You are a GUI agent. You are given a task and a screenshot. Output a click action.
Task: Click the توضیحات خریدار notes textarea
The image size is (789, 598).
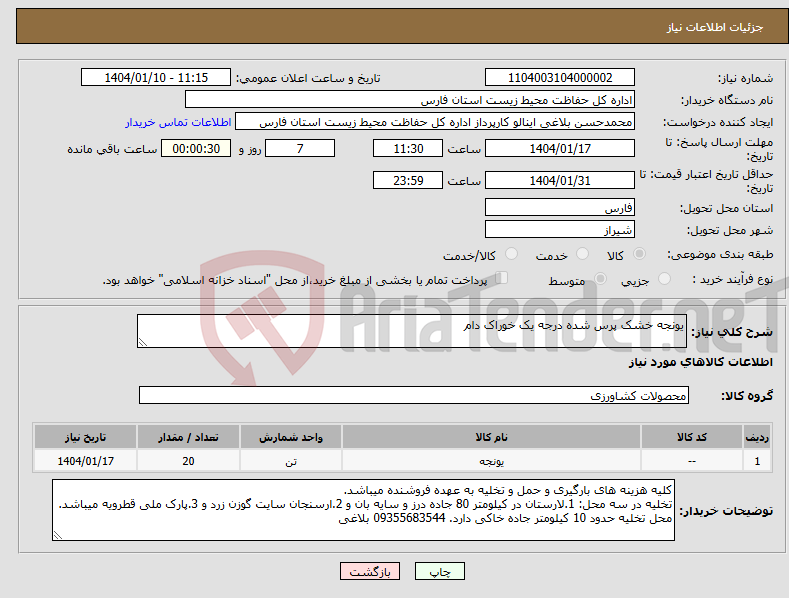tap(363, 510)
